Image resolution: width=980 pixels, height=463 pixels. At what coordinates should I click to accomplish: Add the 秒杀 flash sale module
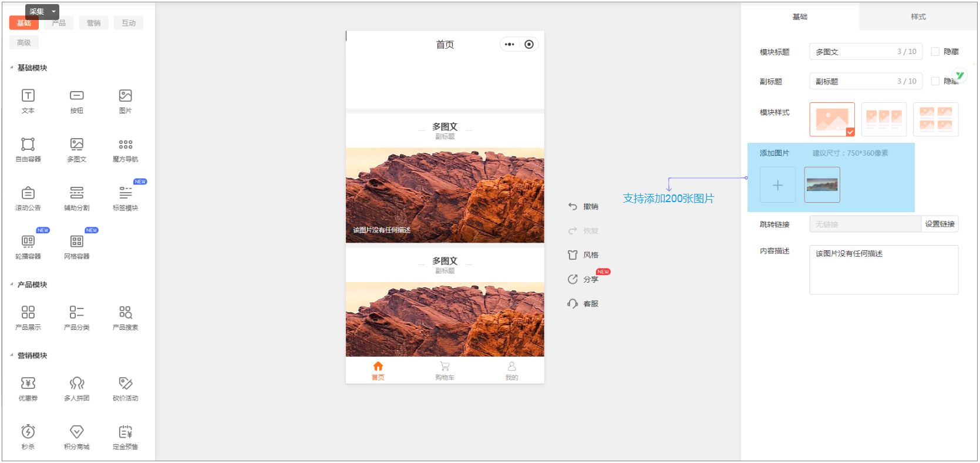click(28, 432)
